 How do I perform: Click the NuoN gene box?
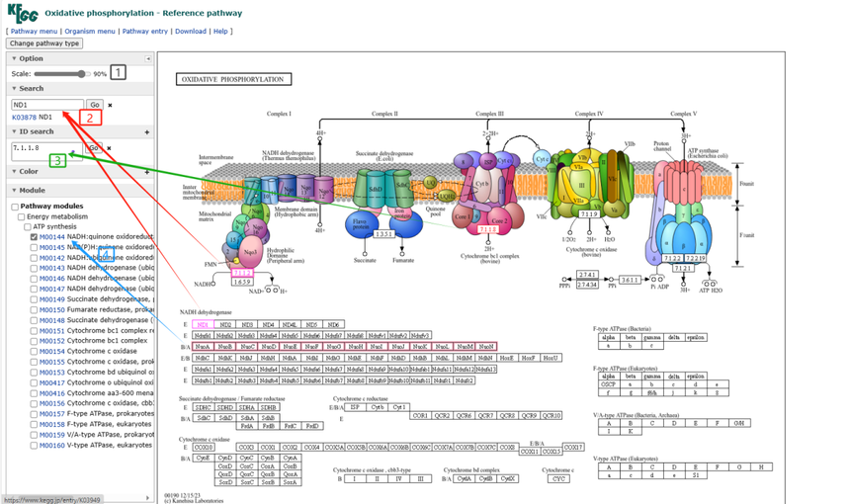pyautogui.click(x=486, y=347)
